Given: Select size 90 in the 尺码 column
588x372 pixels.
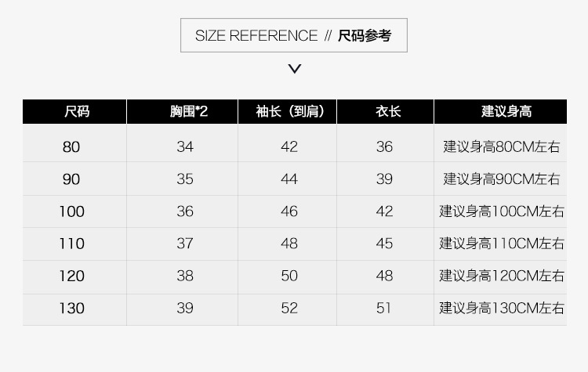Looking at the screenshot, I should [71, 179].
